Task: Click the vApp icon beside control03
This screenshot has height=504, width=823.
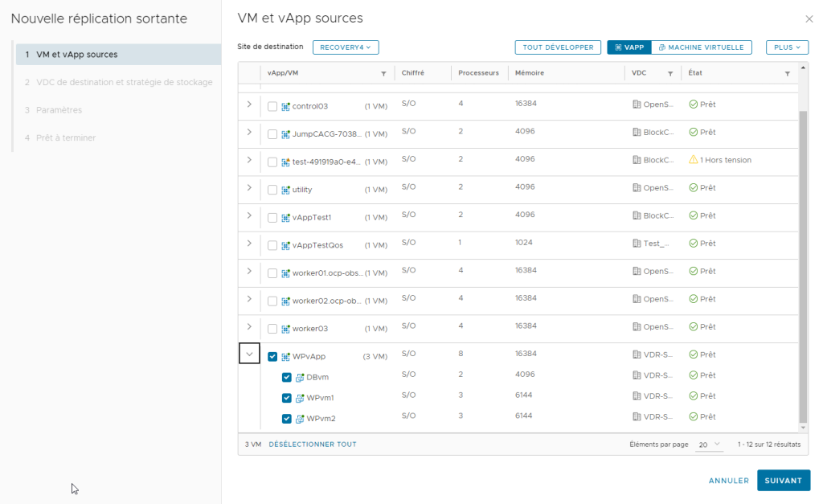Action: coord(285,107)
